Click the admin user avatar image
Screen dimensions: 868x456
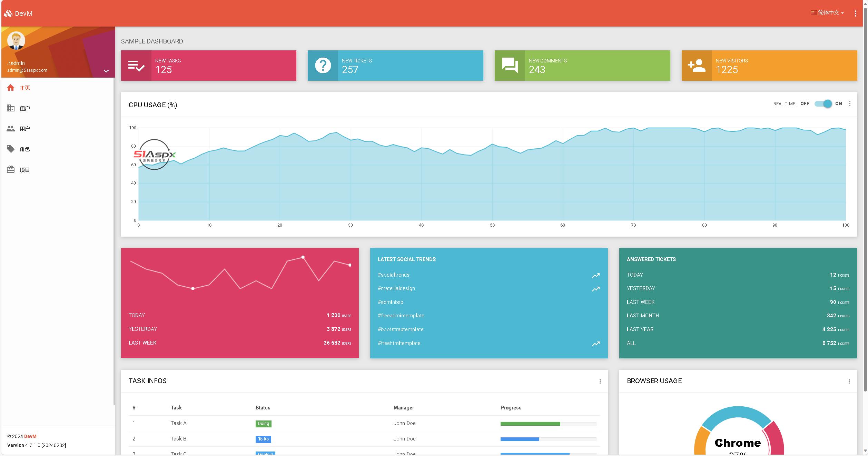click(x=16, y=41)
